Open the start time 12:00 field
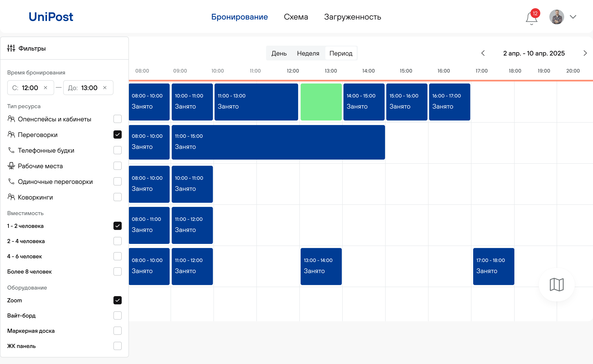 click(29, 88)
